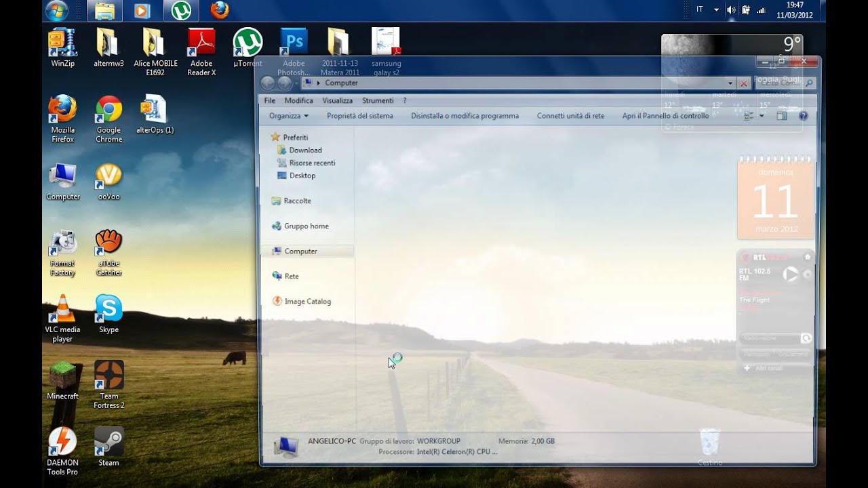
Task: Click the calendar gadget showing 11
Action: 775,197
